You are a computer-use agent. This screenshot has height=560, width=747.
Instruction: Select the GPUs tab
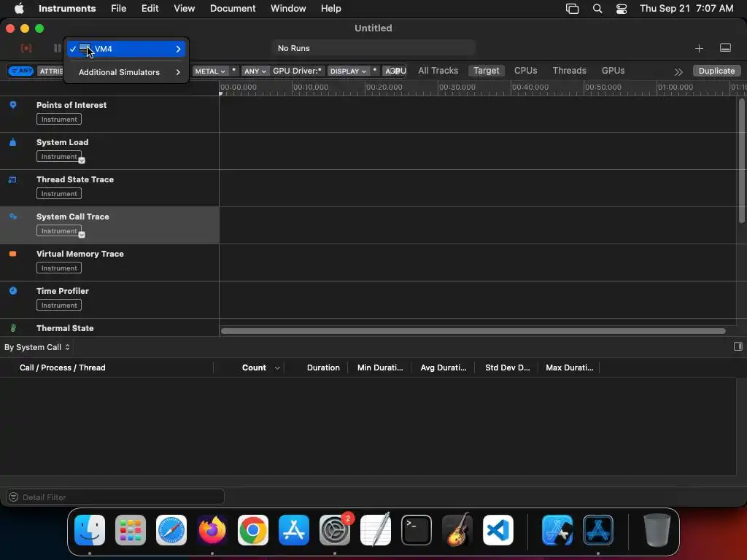[x=613, y=71]
